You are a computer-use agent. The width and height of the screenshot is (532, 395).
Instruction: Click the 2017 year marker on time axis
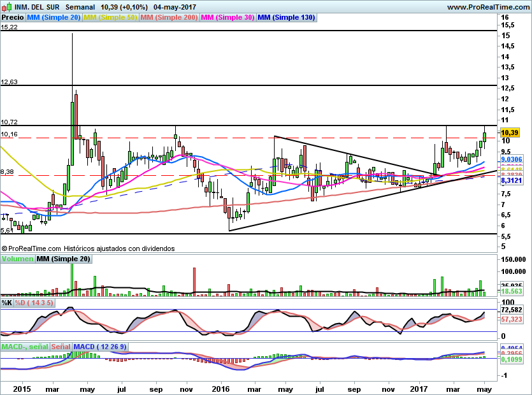click(419, 388)
